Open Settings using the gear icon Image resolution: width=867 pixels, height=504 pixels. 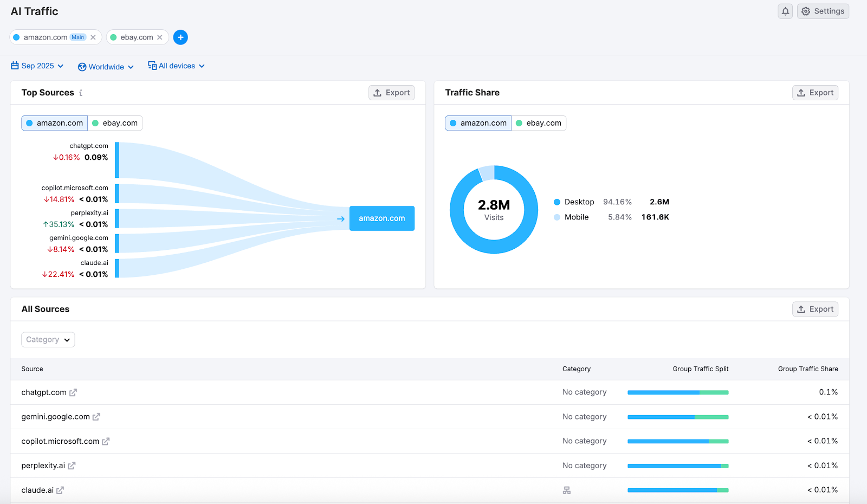[x=823, y=11]
